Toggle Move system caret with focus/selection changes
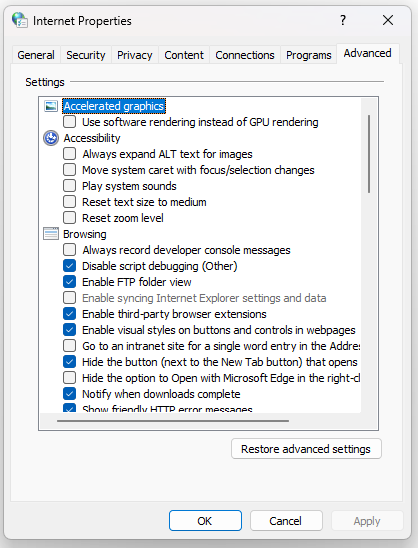Image resolution: width=418 pixels, height=548 pixels. 70,170
